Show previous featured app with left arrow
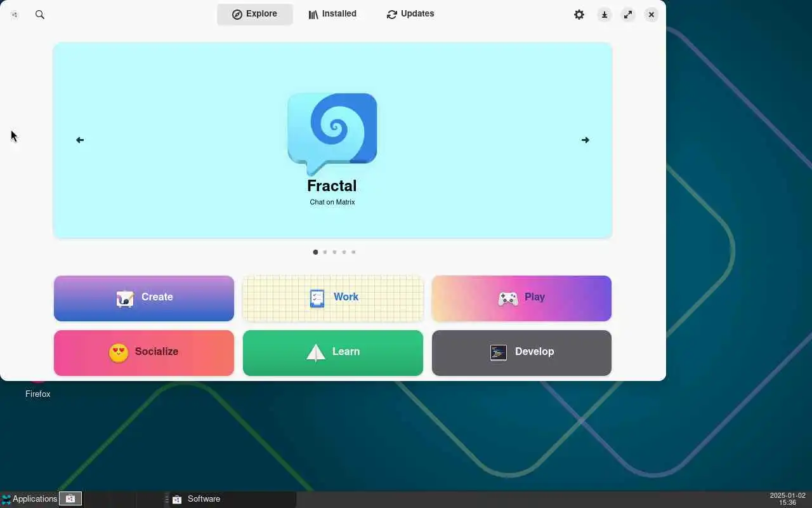812x508 pixels. coord(80,140)
